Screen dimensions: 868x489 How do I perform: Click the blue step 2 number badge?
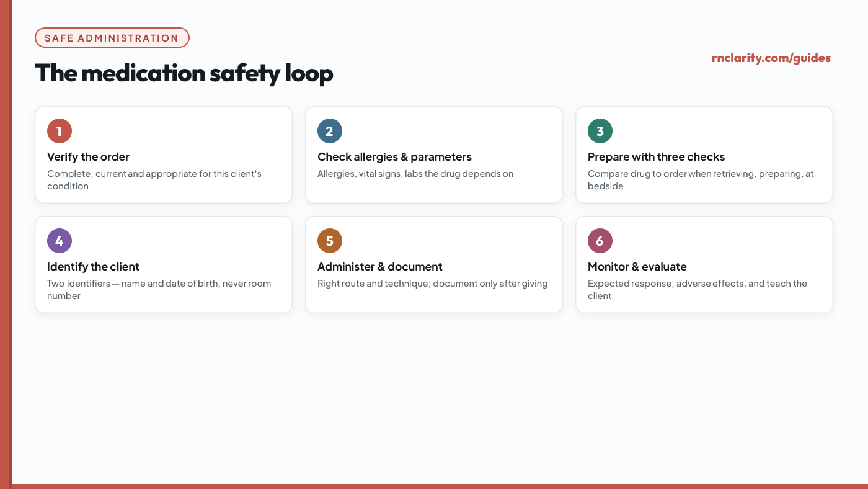tap(330, 131)
